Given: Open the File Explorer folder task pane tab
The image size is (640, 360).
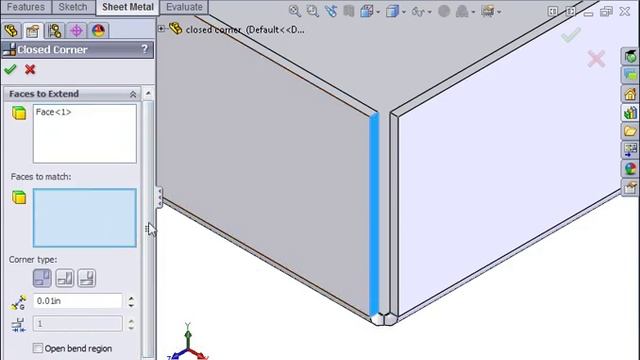Looking at the screenshot, I should pos(630,131).
